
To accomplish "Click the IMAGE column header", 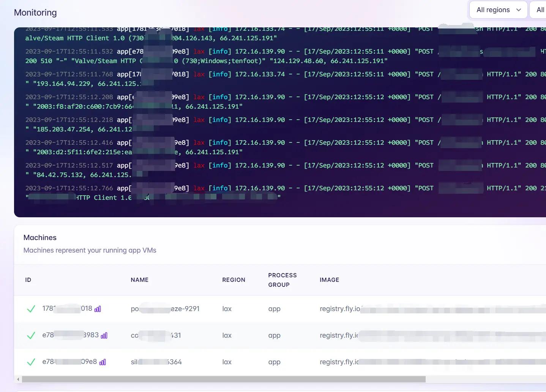I will coord(329,280).
